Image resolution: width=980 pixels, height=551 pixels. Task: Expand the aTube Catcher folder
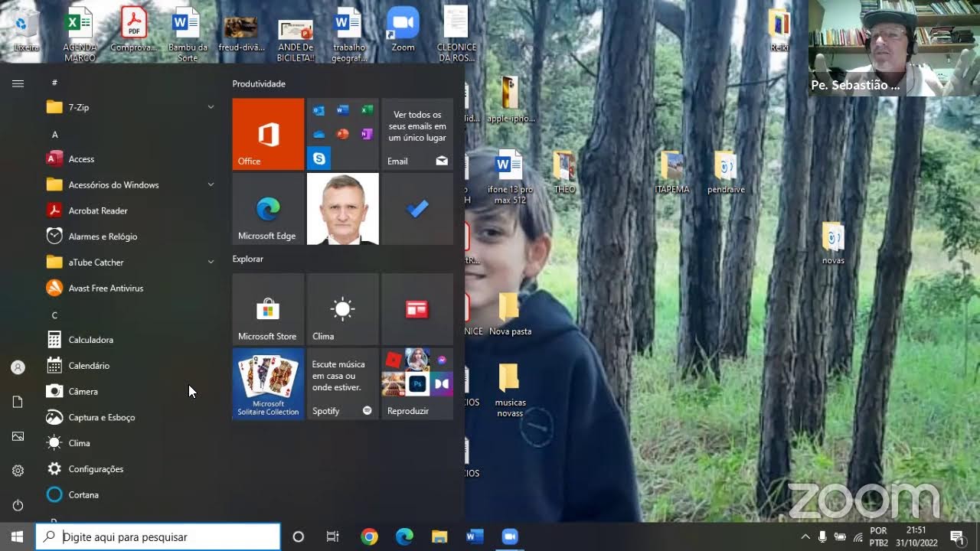tap(130, 262)
